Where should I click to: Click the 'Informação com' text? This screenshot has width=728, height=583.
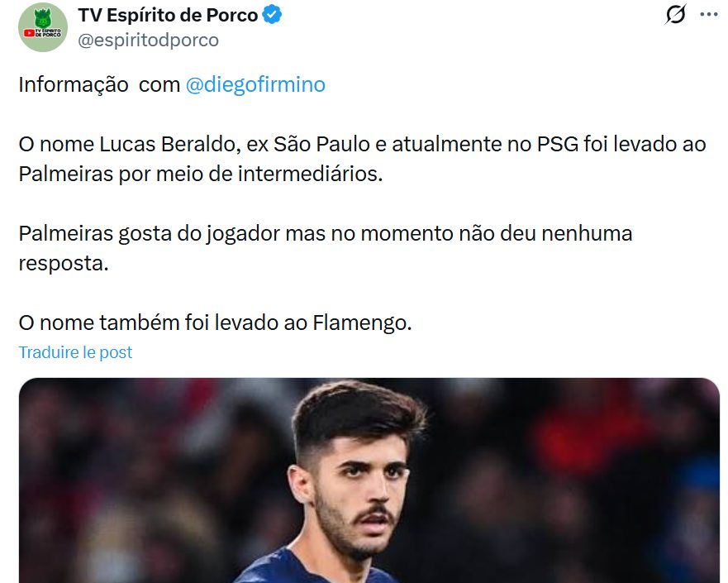click(99, 84)
